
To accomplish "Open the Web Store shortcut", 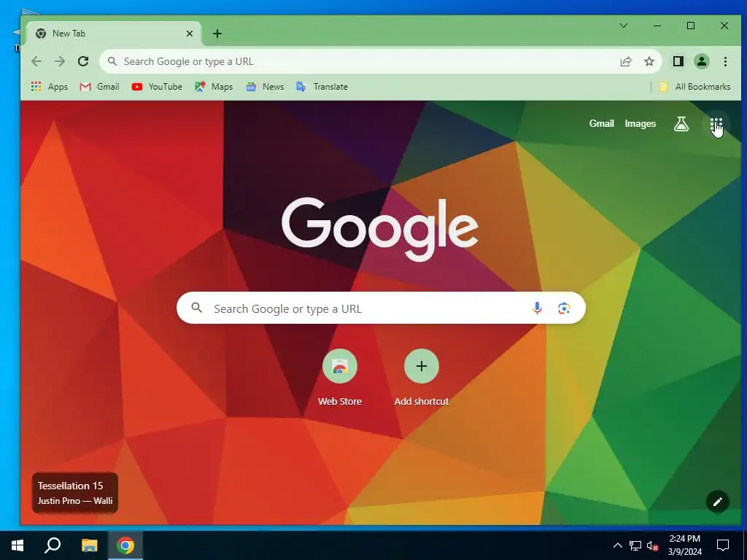I will (x=340, y=378).
